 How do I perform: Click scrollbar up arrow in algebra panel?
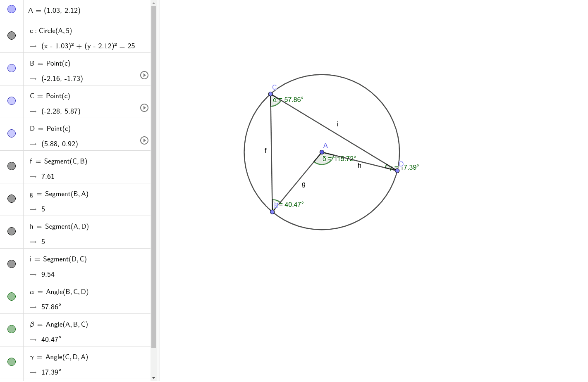coord(153,3)
